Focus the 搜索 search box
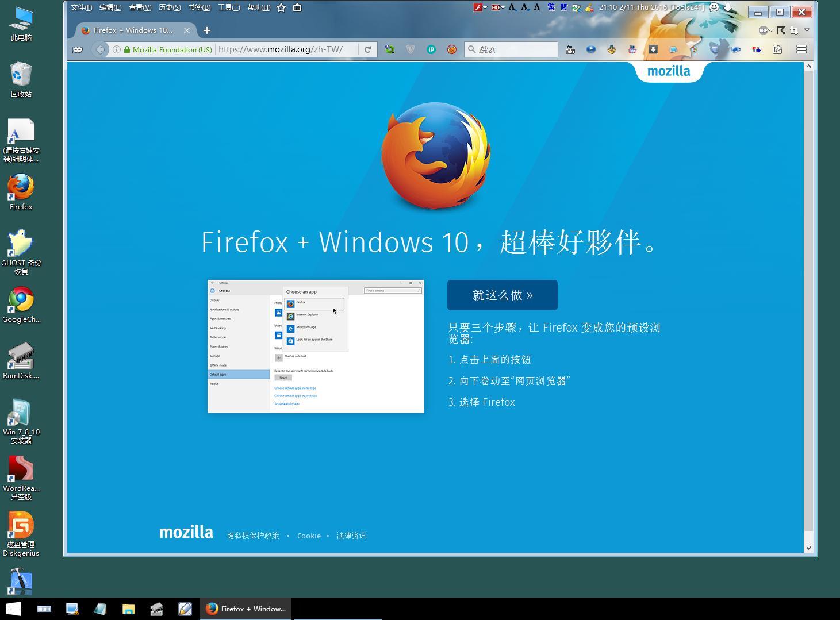 (511, 49)
